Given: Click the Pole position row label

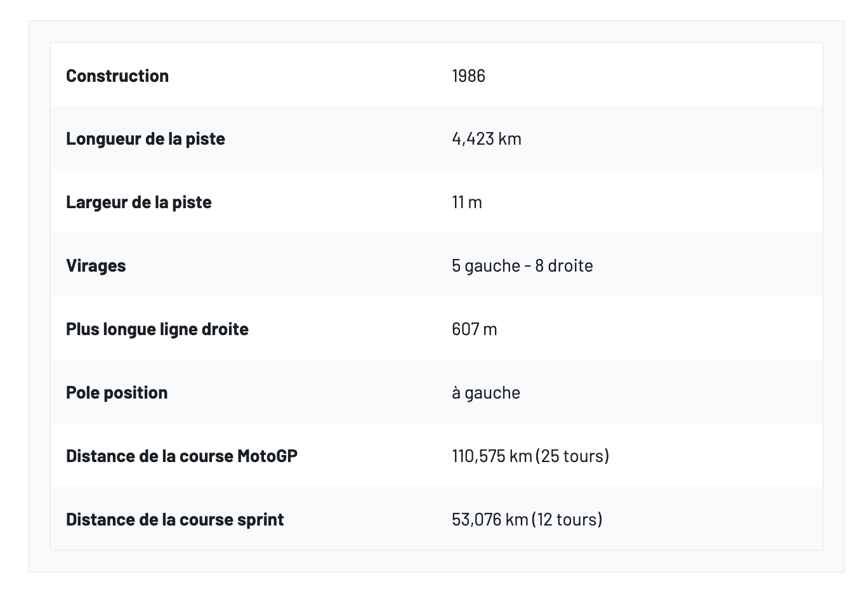Looking at the screenshot, I should [117, 392].
